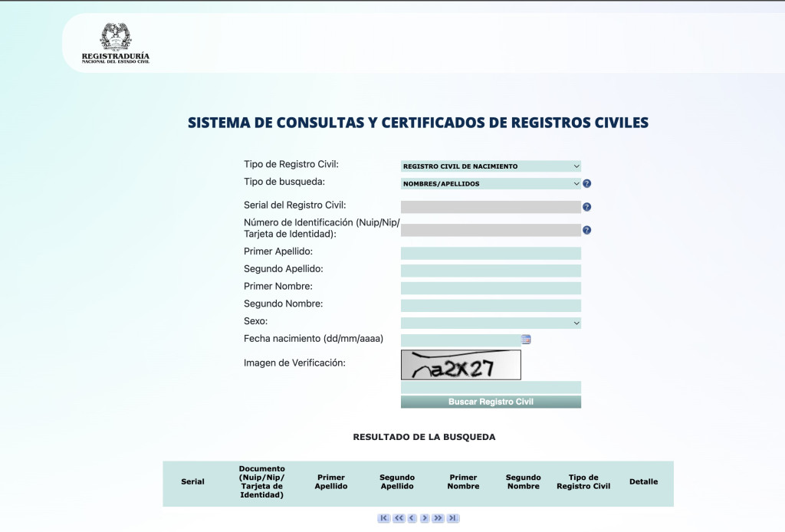Open the Sexo dropdown
Viewport: 785px width, 532px height.
(x=491, y=323)
